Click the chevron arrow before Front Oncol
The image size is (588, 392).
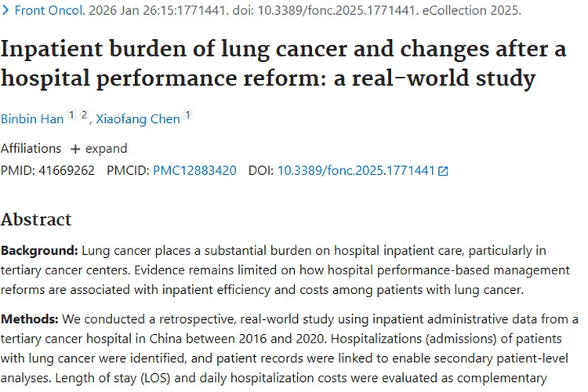[5, 12]
